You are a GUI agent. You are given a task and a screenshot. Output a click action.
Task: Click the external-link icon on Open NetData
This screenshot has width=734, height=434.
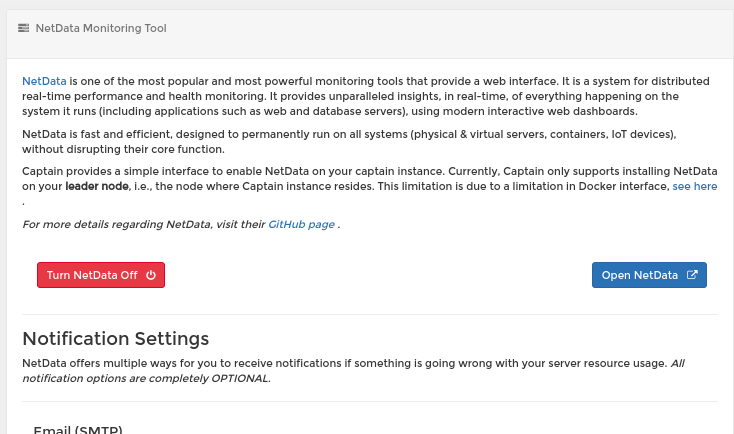pos(692,275)
